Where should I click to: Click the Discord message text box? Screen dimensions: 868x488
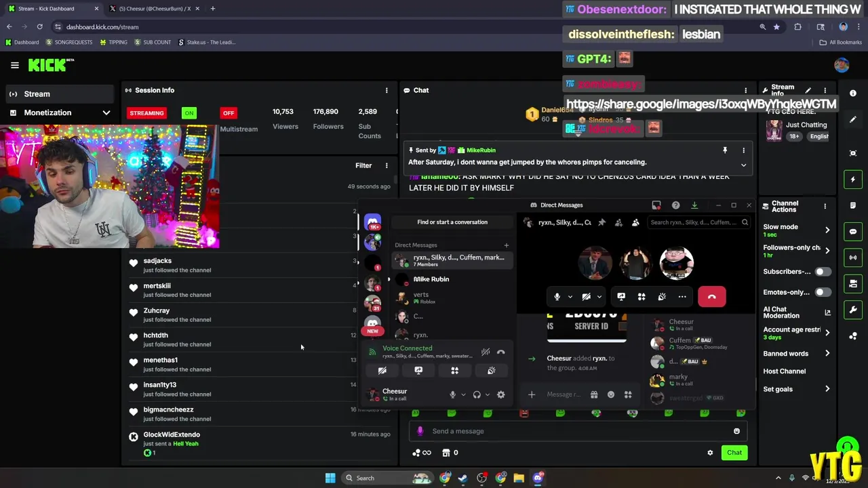[x=564, y=394]
